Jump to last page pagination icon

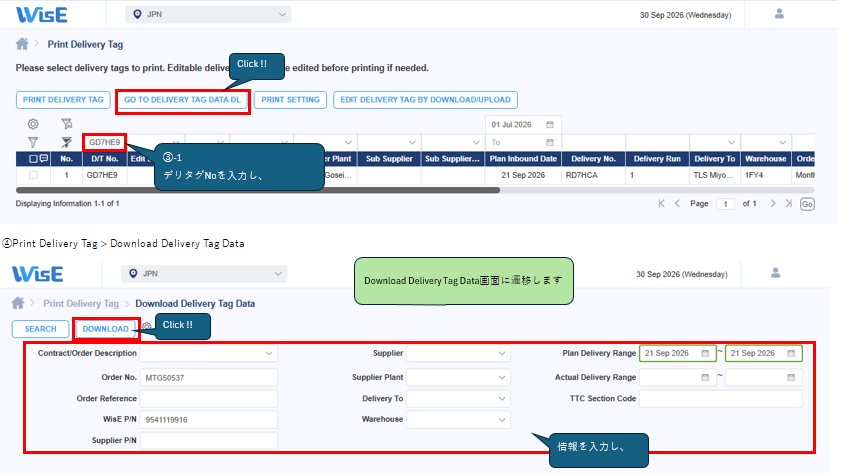pyautogui.click(x=788, y=203)
